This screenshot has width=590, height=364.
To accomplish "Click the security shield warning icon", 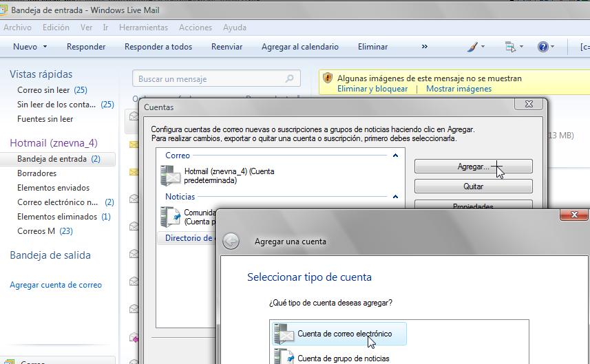I will (328, 78).
